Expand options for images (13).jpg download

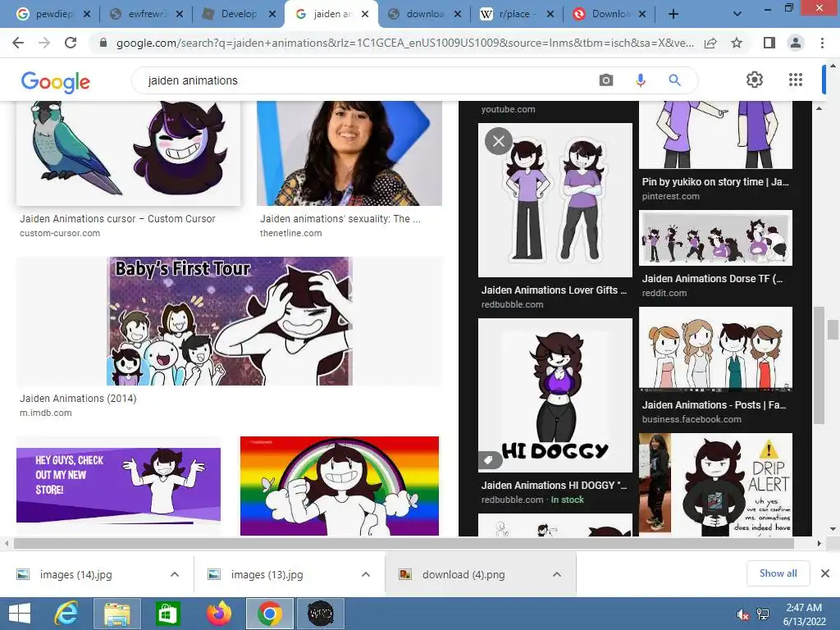click(366, 574)
